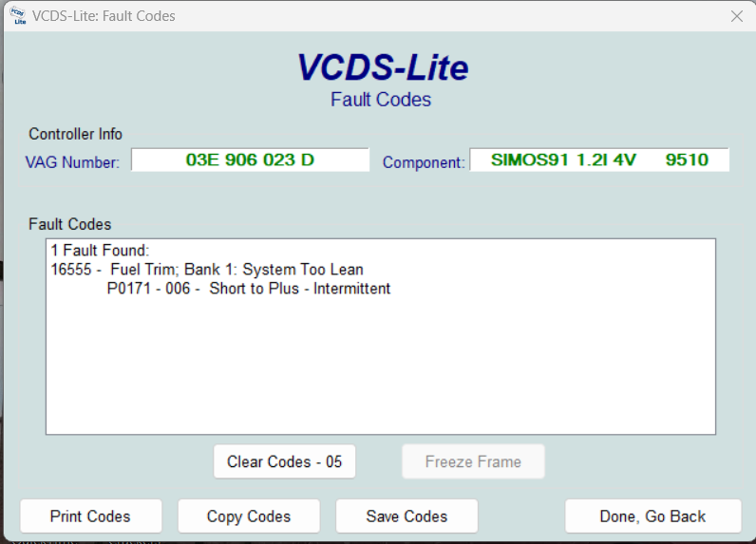The height and width of the screenshot is (544, 756).
Task: Click the Controller Info group label
Action: [75, 134]
